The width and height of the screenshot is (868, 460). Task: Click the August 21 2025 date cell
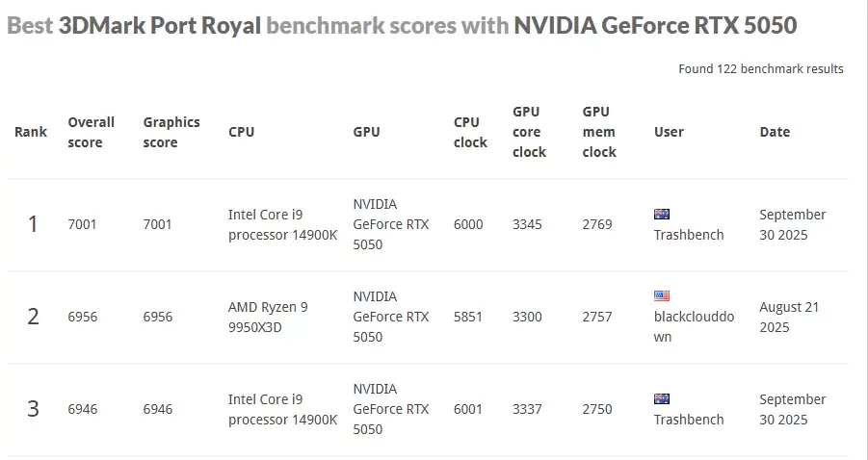[788, 317]
